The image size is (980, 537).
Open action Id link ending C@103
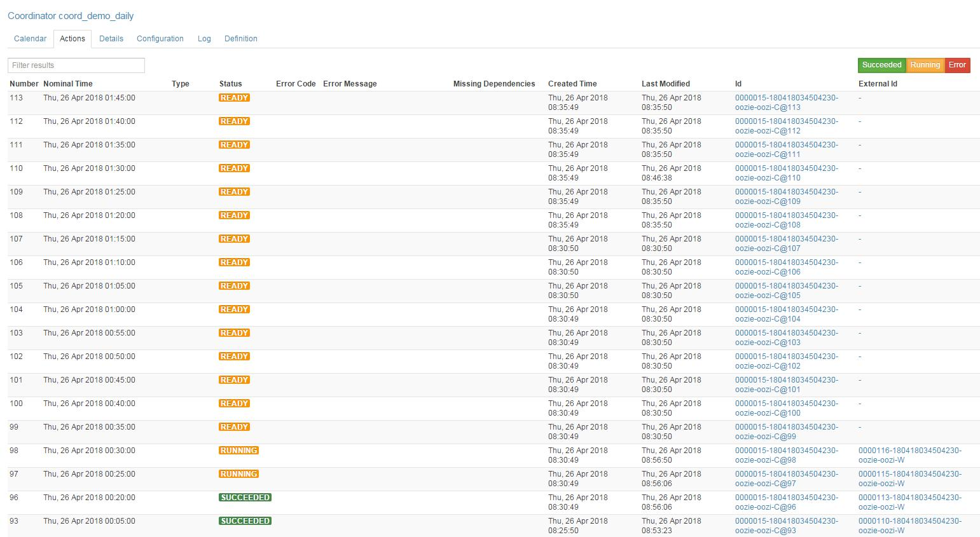pos(787,338)
